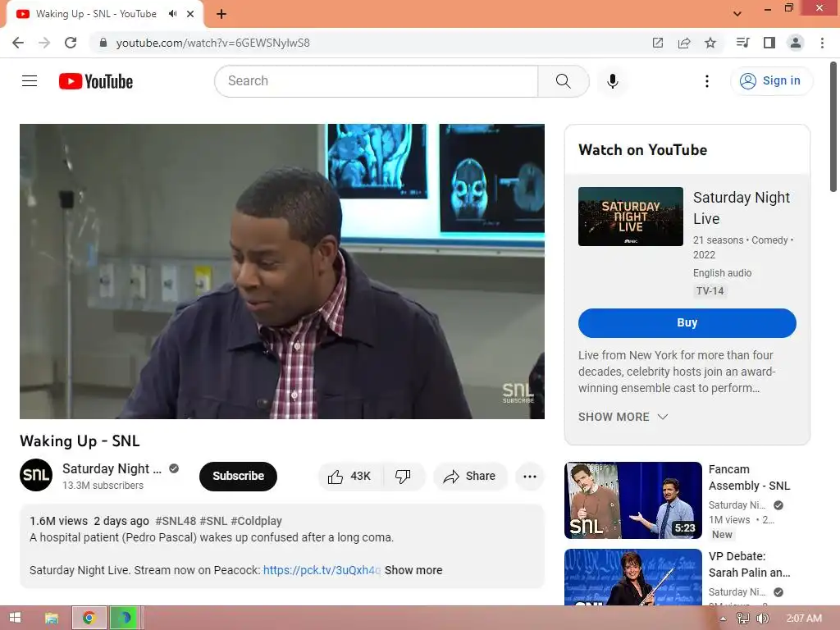Open the taskbar volume control

tap(762, 619)
